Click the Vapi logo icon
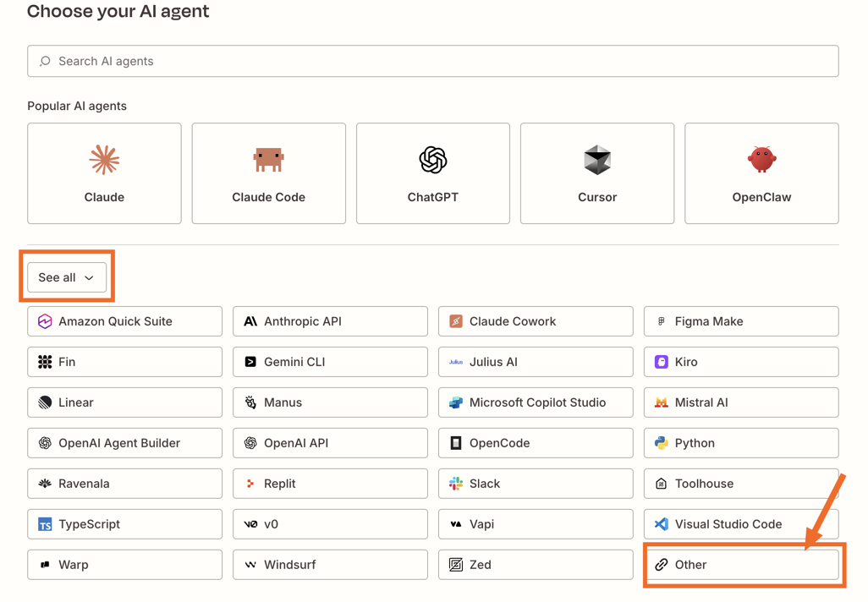Viewport: 868px width, 602px height. click(x=456, y=524)
